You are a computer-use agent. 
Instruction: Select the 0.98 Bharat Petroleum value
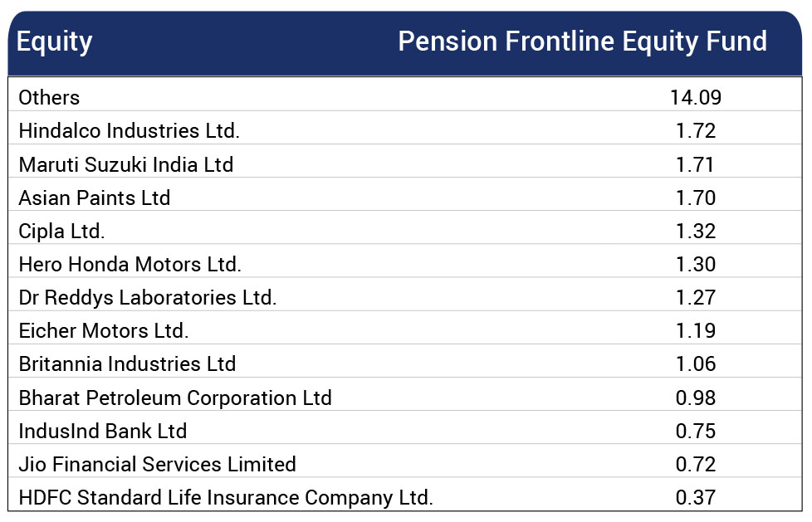(x=696, y=398)
